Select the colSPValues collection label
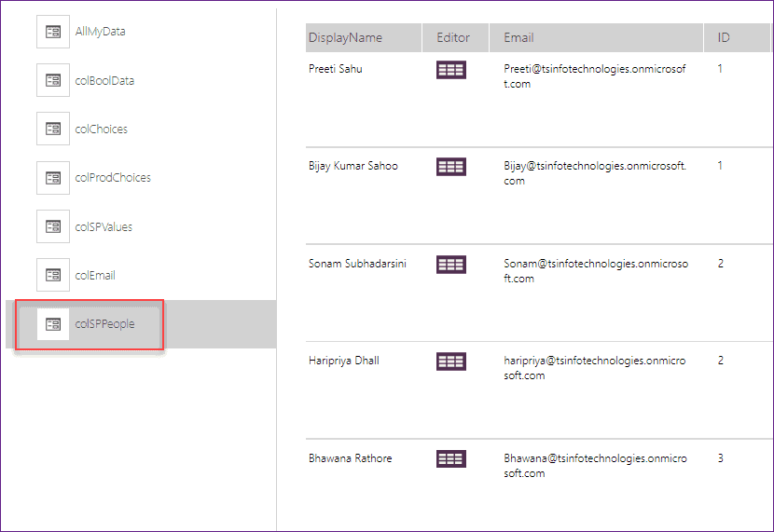The height and width of the screenshot is (532, 774). click(104, 226)
